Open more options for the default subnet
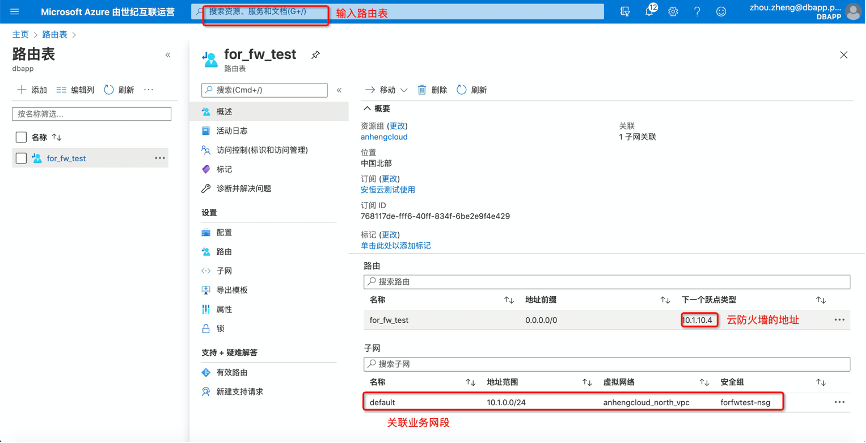This screenshot has height=443, width=866. [839, 401]
